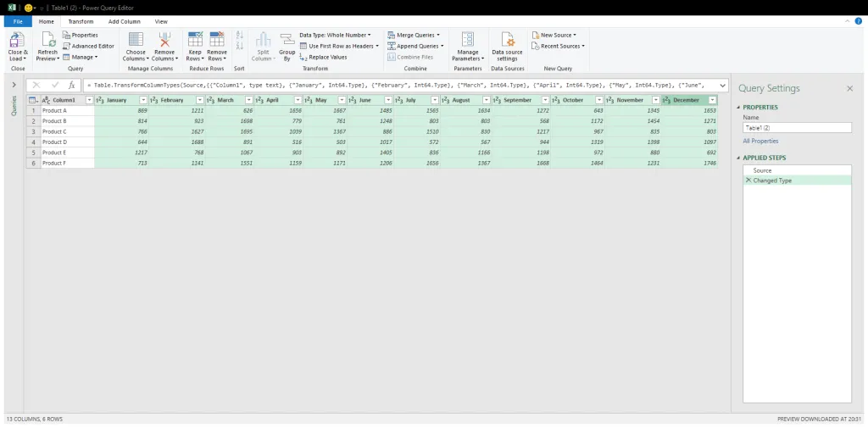Screen dimensions: 868x428
Task: Cancel the formula edit with the X icon
Action: (x=36, y=86)
